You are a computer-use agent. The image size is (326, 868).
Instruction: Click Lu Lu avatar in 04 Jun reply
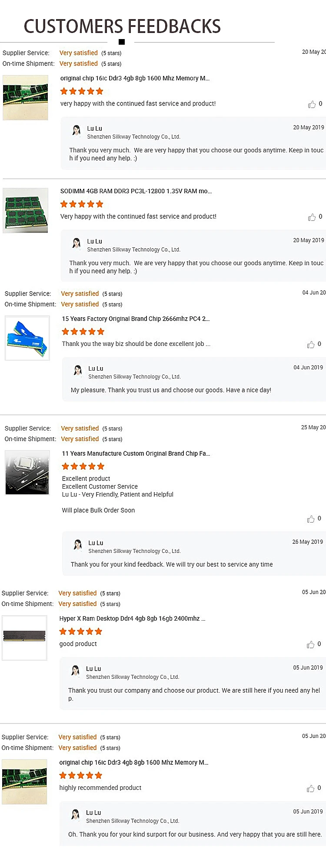(x=78, y=370)
